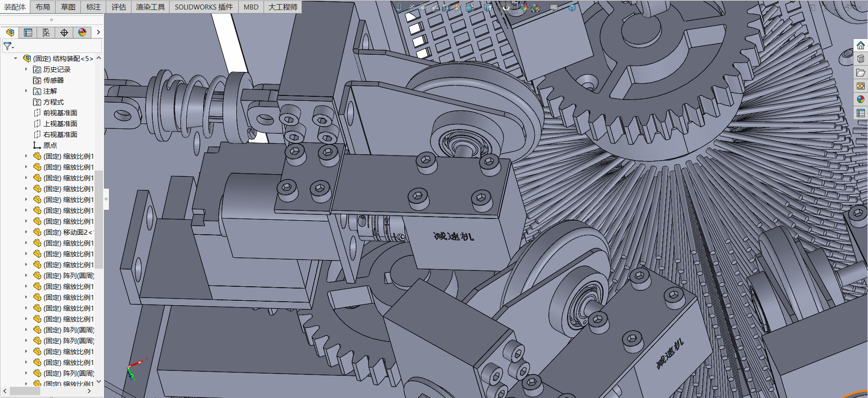Viewport: 868px width, 398px height.
Task: Select the 右视基准面 plane
Action: [x=55, y=134]
